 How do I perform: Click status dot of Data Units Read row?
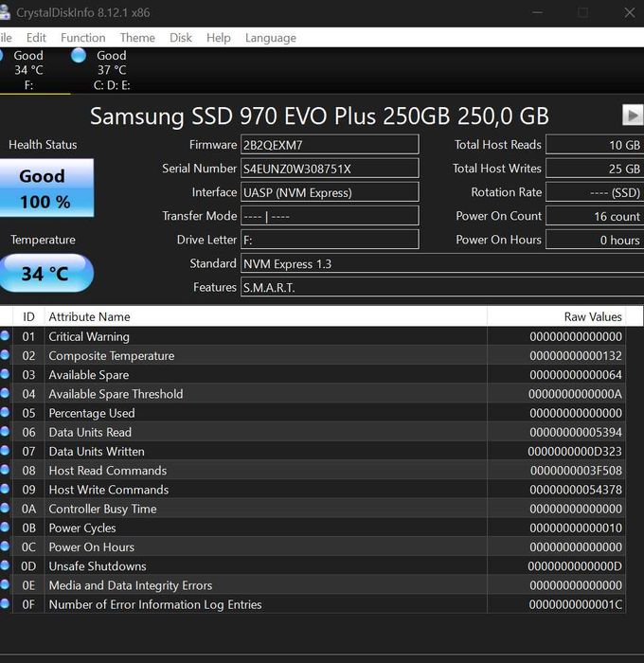5,431
